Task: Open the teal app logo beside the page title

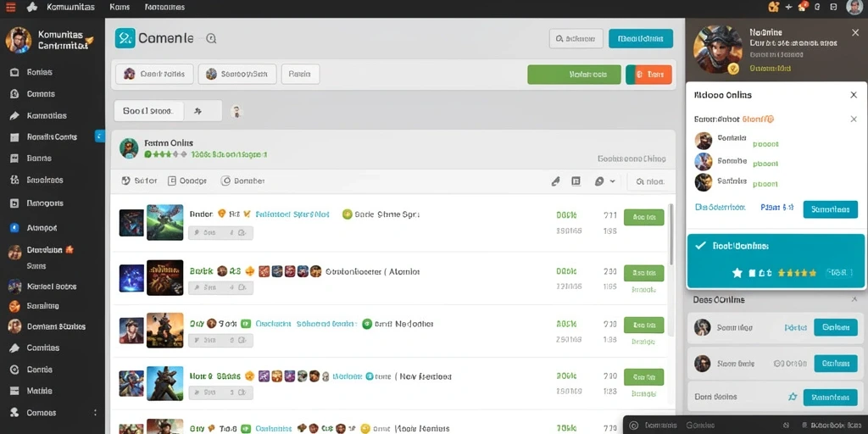Action: coord(125,38)
